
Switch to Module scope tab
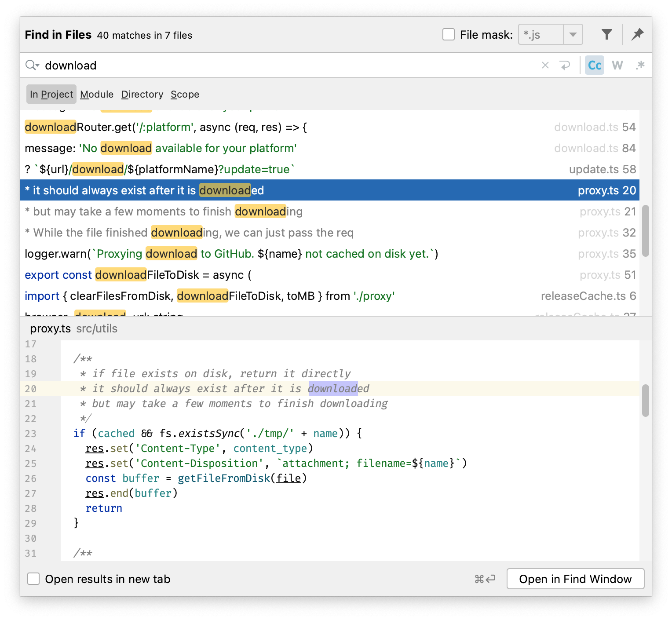tap(97, 94)
